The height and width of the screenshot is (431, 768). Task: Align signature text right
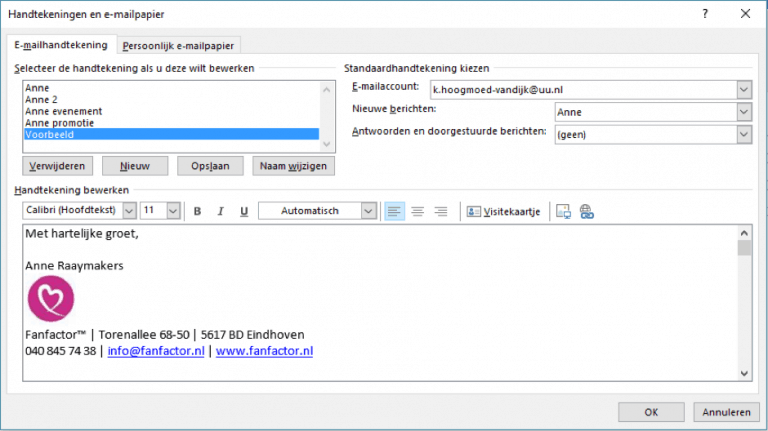pos(441,211)
